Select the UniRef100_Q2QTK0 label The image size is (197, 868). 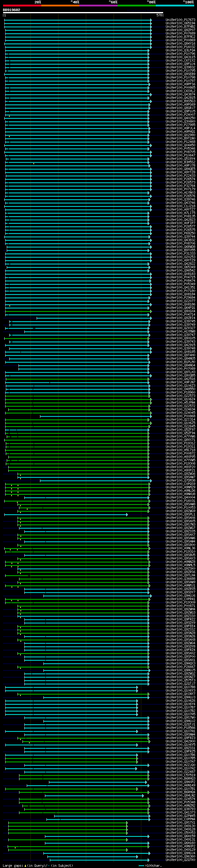pos(180,860)
